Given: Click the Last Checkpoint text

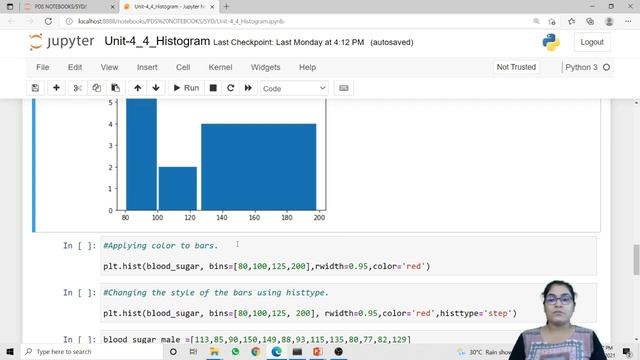Looking at the screenshot, I should click(289, 42).
